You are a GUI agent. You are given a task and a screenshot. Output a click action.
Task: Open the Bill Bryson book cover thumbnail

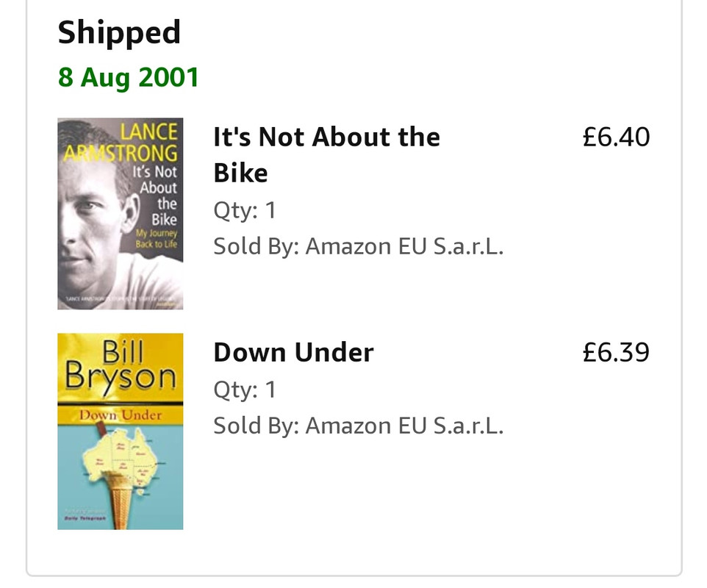(120, 431)
